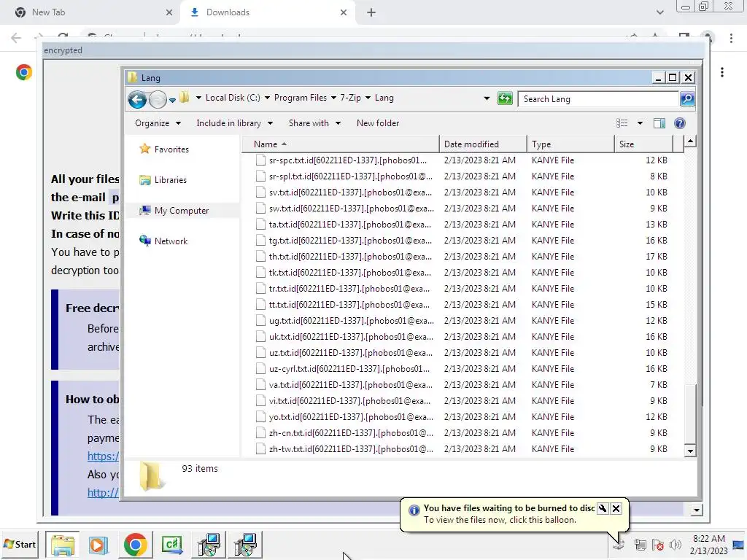Open the Share with menu
Viewport: 747px width, 560px height.
pyautogui.click(x=314, y=123)
